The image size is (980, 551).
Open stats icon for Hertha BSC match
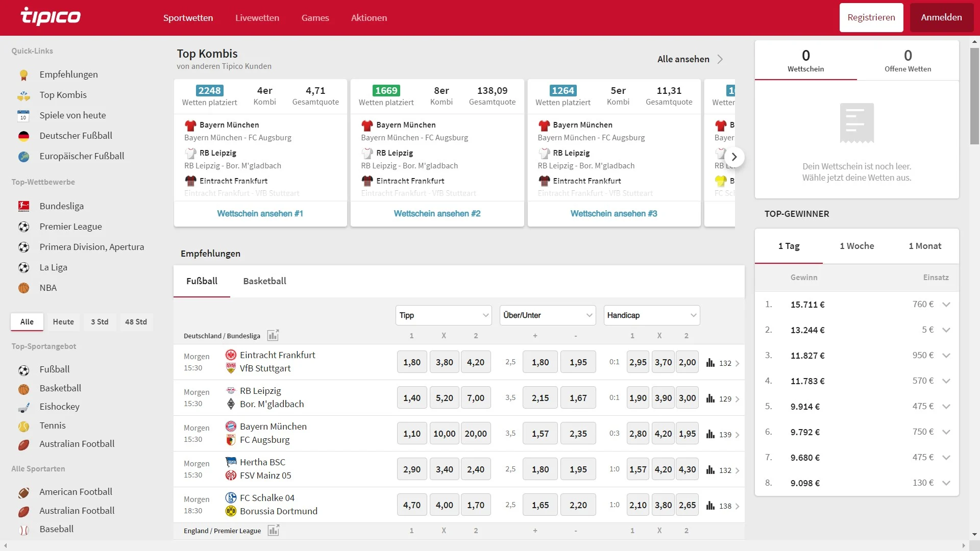[710, 470]
